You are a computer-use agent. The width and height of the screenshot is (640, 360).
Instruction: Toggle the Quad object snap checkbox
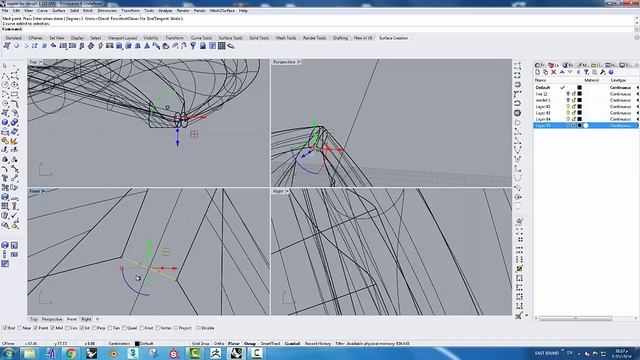click(x=124, y=328)
